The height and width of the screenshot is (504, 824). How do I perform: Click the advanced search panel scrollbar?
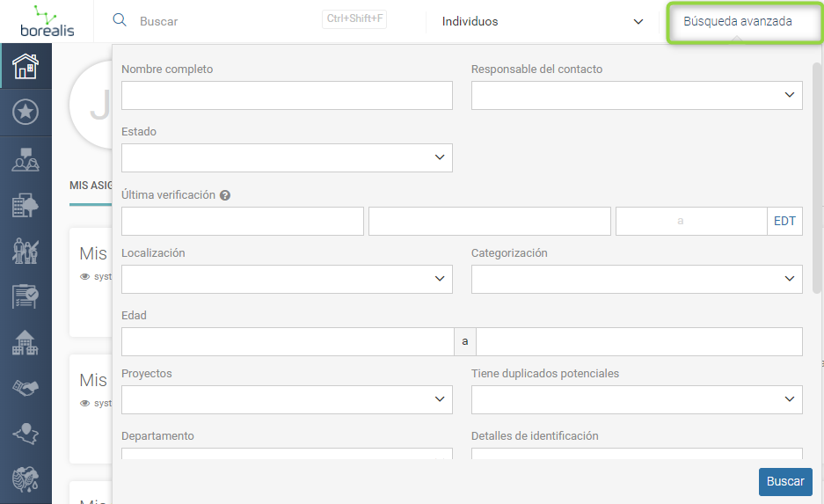(817, 178)
